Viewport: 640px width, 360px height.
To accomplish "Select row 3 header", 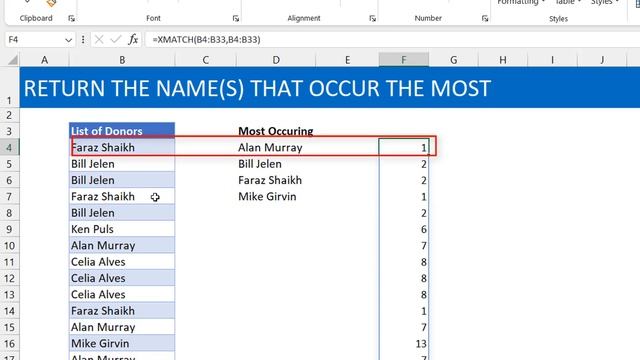I will pyautogui.click(x=9, y=131).
